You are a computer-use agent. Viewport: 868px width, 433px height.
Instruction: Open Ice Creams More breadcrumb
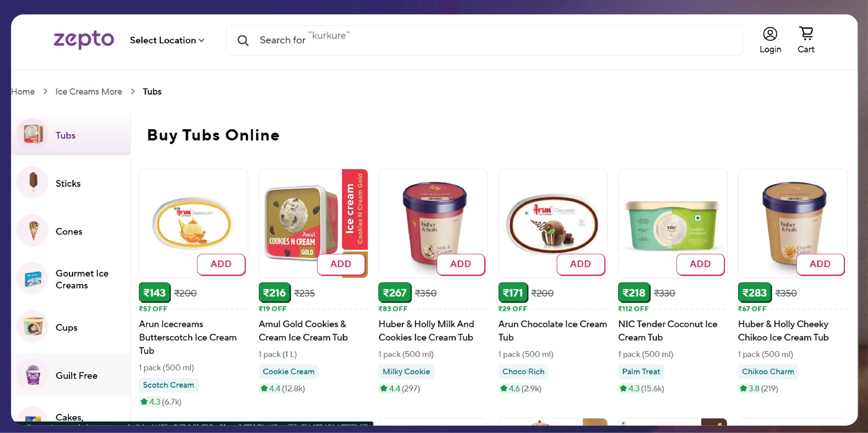click(x=89, y=91)
